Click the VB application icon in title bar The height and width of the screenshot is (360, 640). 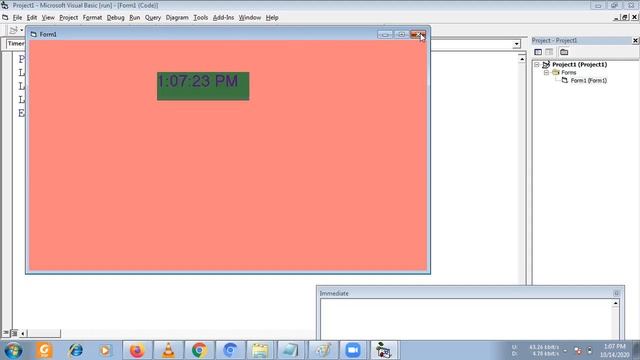(5, 5)
